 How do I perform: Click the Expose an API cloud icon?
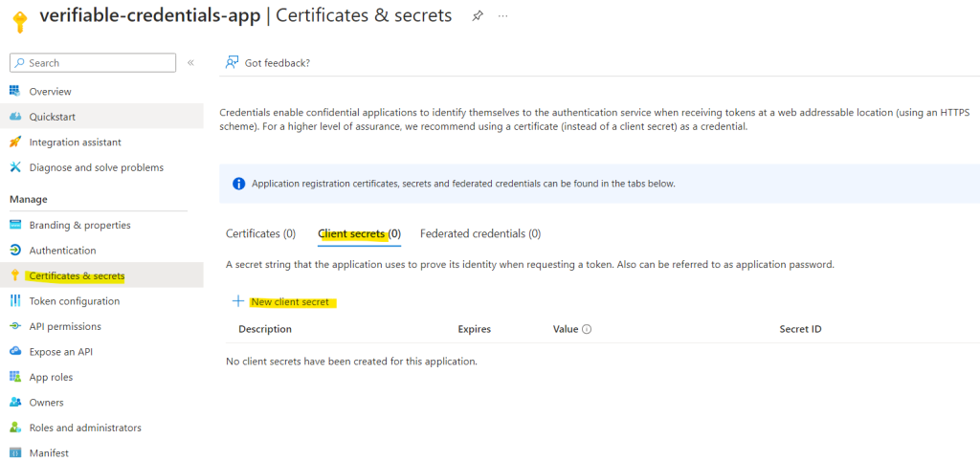(x=15, y=352)
